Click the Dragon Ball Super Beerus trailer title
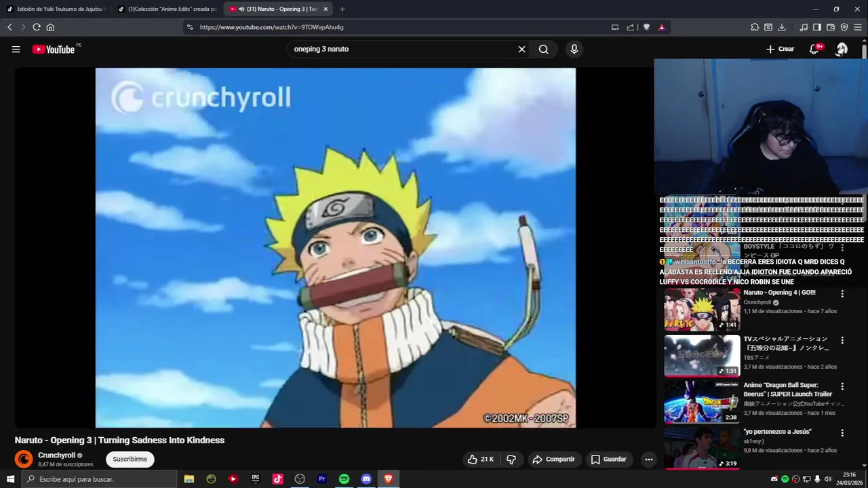The height and width of the screenshot is (488, 868). coord(787,390)
